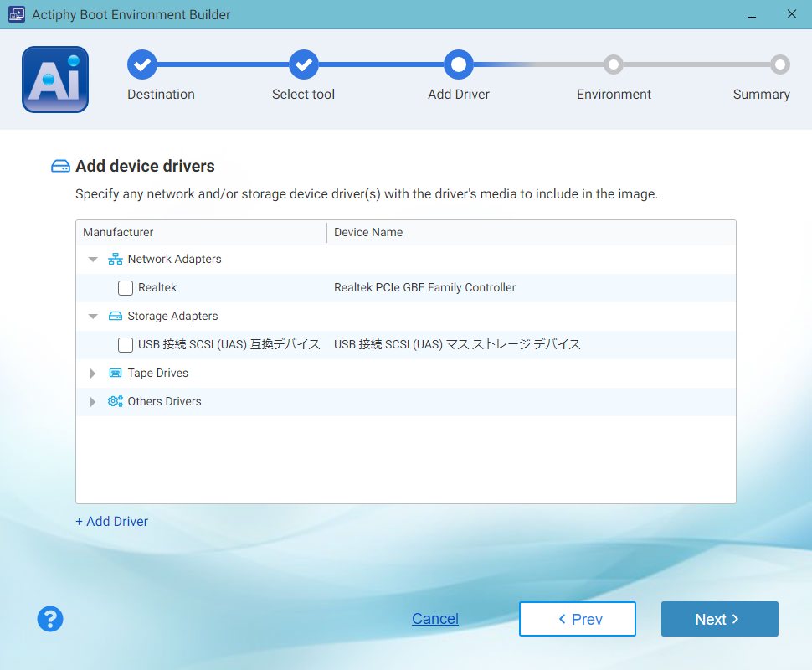Collapse the Network Adapters tree node
The height and width of the screenshot is (670, 812).
coord(93,260)
